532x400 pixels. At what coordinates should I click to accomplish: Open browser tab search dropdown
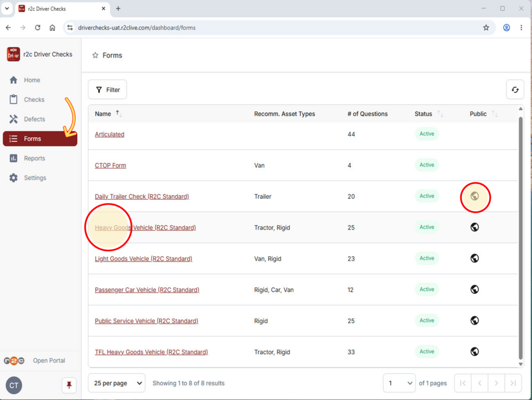[7, 8]
